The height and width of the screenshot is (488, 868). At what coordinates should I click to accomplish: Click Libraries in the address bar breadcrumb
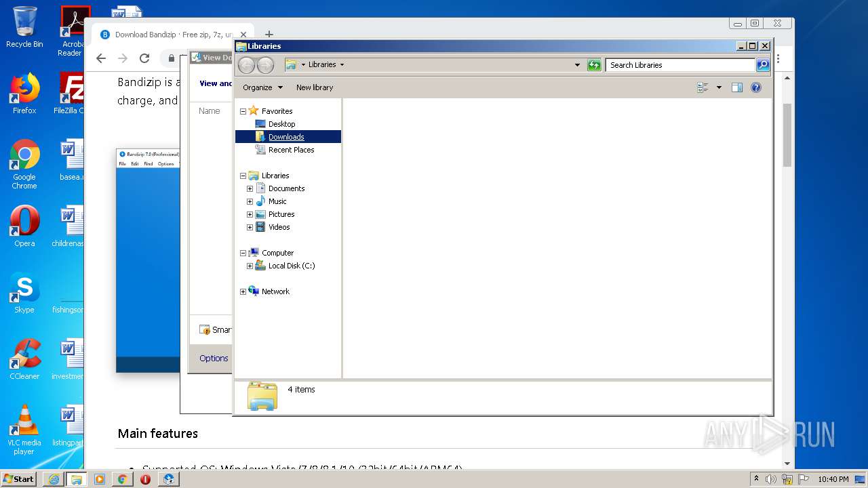tap(322, 64)
